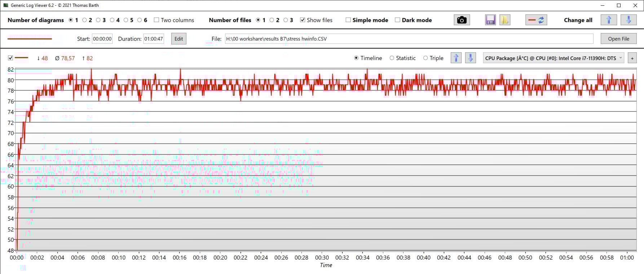
Task: Enable Simple mode checkbox
Action: 348,20
